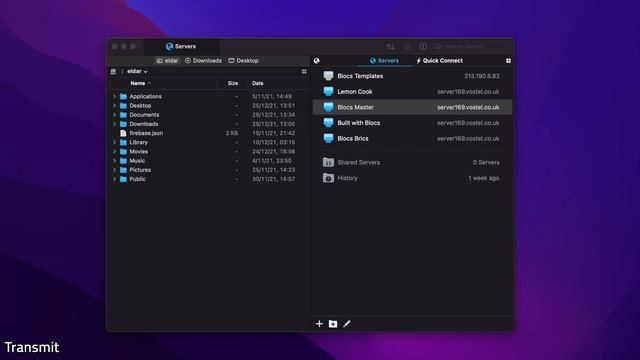Image resolution: width=640 pixels, height=360 pixels.
Task: Open the History folder icon
Action: pyautogui.click(x=328, y=178)
